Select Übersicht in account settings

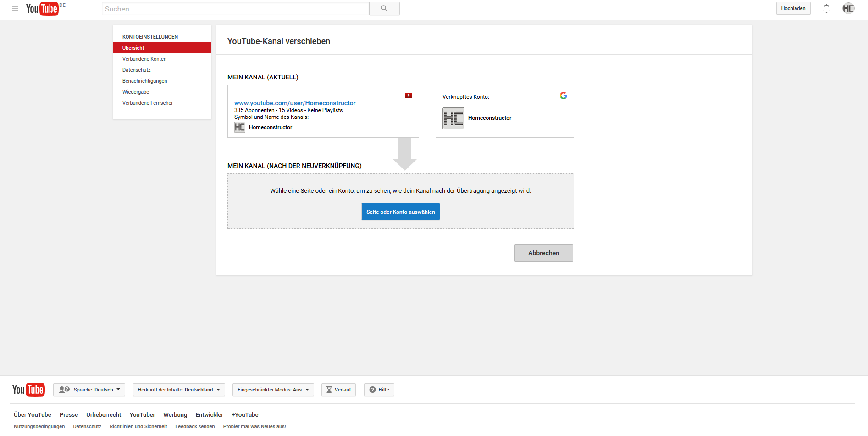point(162,48)
